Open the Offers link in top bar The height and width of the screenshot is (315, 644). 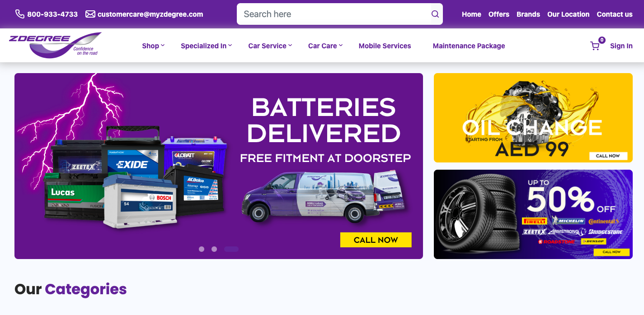click(499, 14)
